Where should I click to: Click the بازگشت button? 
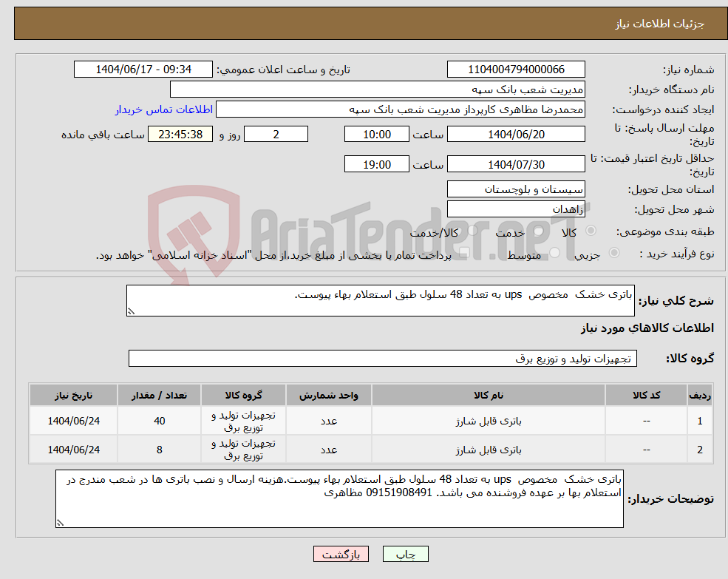tap(341, 553)
